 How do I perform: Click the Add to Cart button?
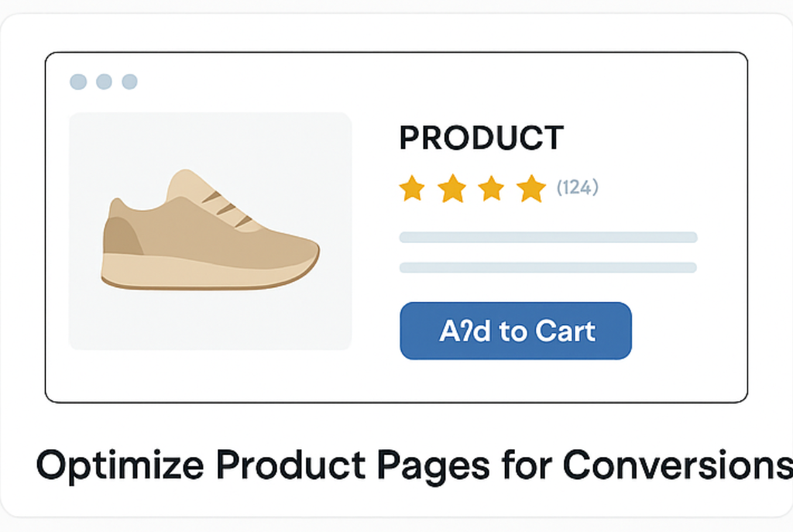[x=515, y=331]
